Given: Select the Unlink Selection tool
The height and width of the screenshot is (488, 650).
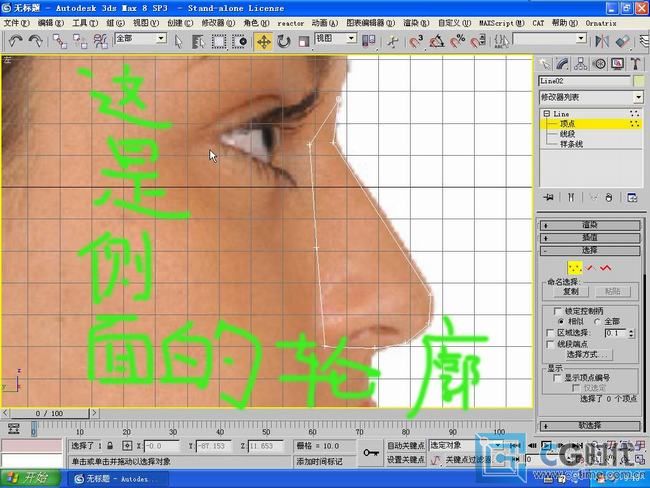Looking at the screenshot, I should pyautogui.click(x=80, y=41).
